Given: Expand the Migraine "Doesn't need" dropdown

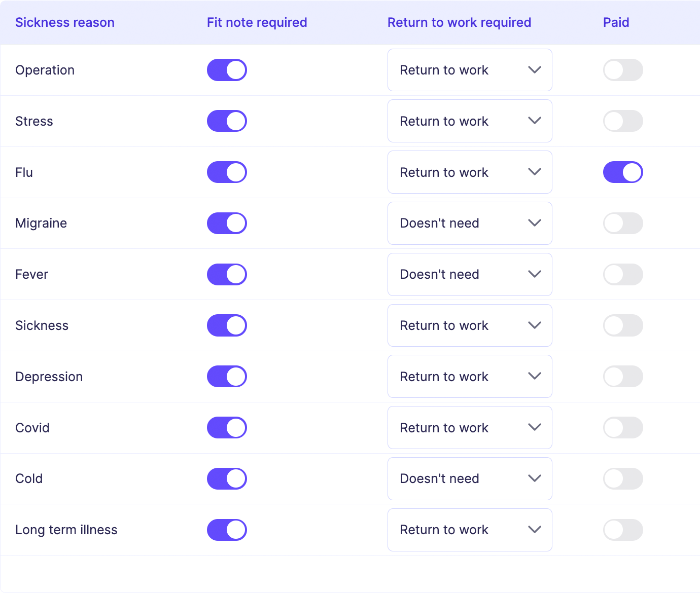Looking at the screenshot, I should (x=469, y=224).
